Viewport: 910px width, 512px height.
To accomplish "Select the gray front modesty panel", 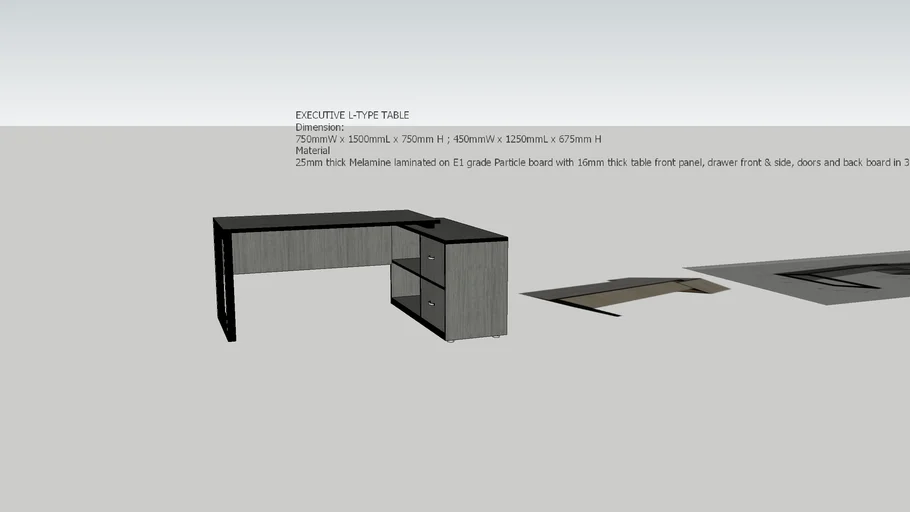I will [x=310, y=250].
